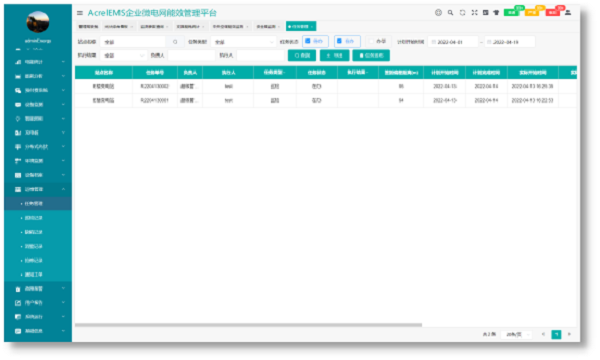Open the 环境监测 sidebar menu

38,161
